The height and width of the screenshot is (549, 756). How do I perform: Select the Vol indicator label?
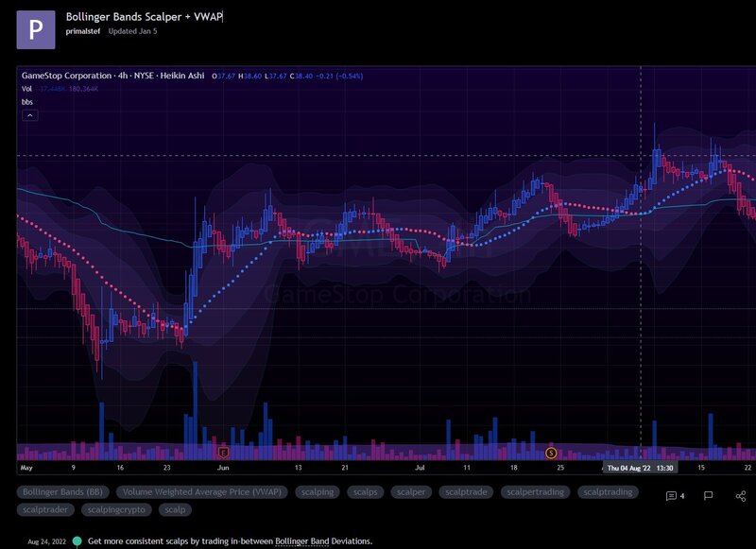(27, 89)
